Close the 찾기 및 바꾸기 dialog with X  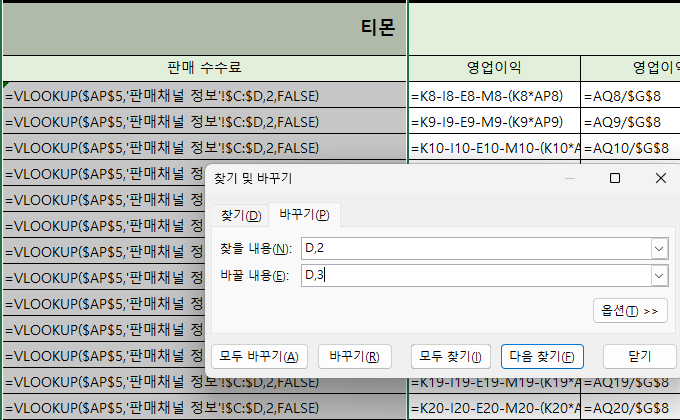tap(661, 178)
